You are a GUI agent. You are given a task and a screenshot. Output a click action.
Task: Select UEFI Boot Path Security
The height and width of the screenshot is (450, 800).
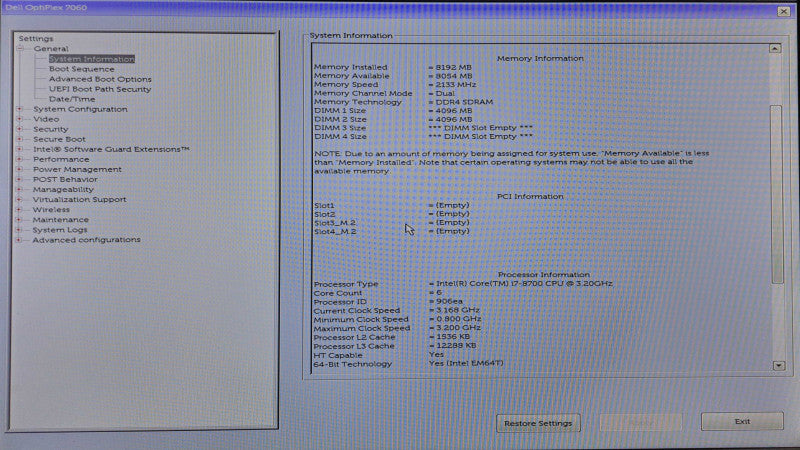point(100,89)
